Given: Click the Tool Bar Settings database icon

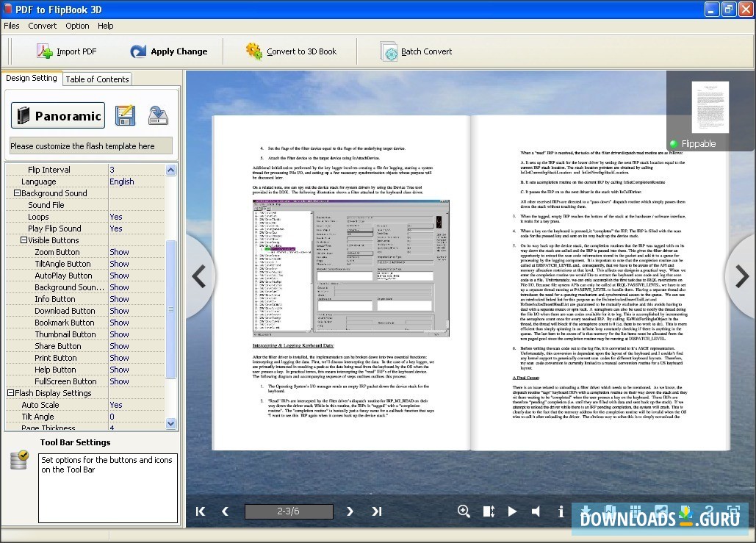Looking at the screenshot, I should [x=19, y=459].
